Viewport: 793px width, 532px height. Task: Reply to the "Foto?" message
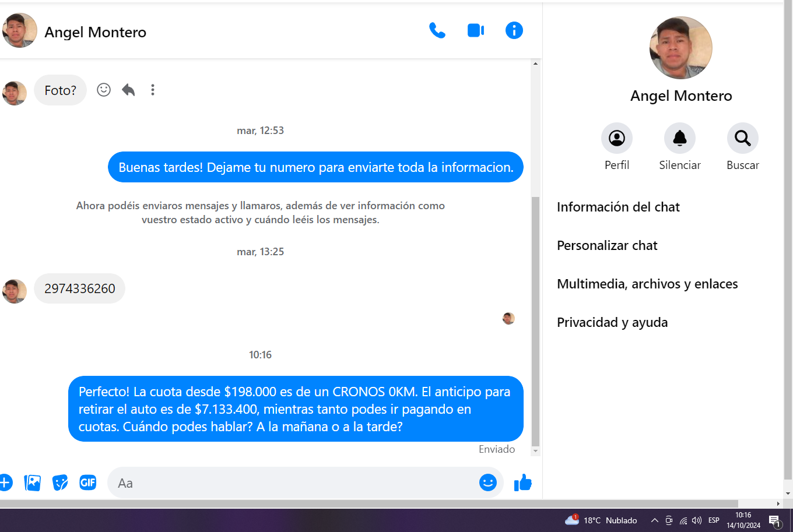point(128,90)
